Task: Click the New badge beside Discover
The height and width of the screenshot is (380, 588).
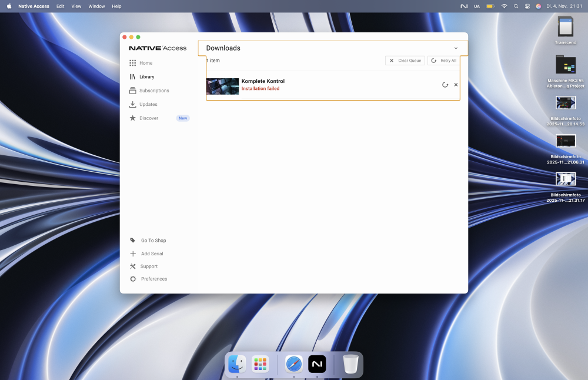Action: 183,118
